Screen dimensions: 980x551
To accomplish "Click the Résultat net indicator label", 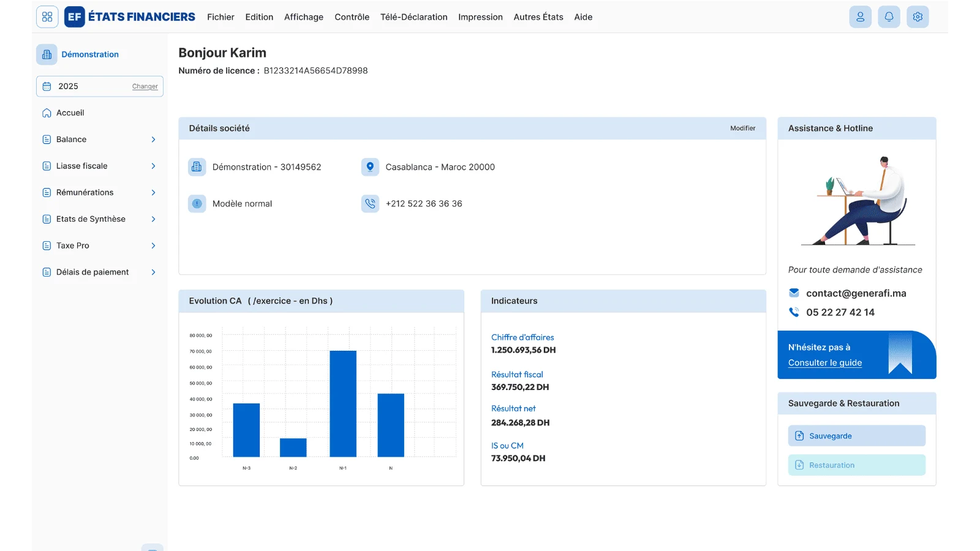I will pos(513,408).
